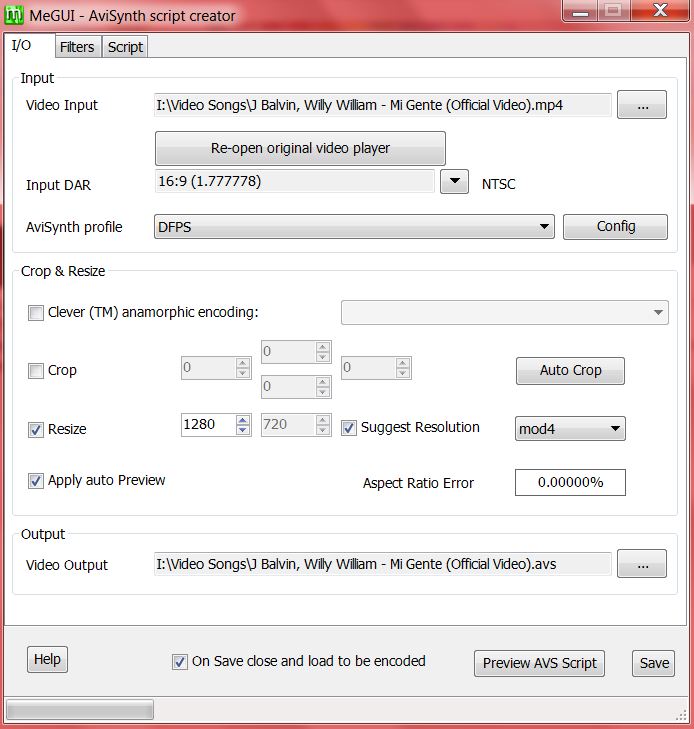Viewport: 694px width, 729px height.
Task: Expand the Input DAR dropdown arrow
Action: pos(454,181)
